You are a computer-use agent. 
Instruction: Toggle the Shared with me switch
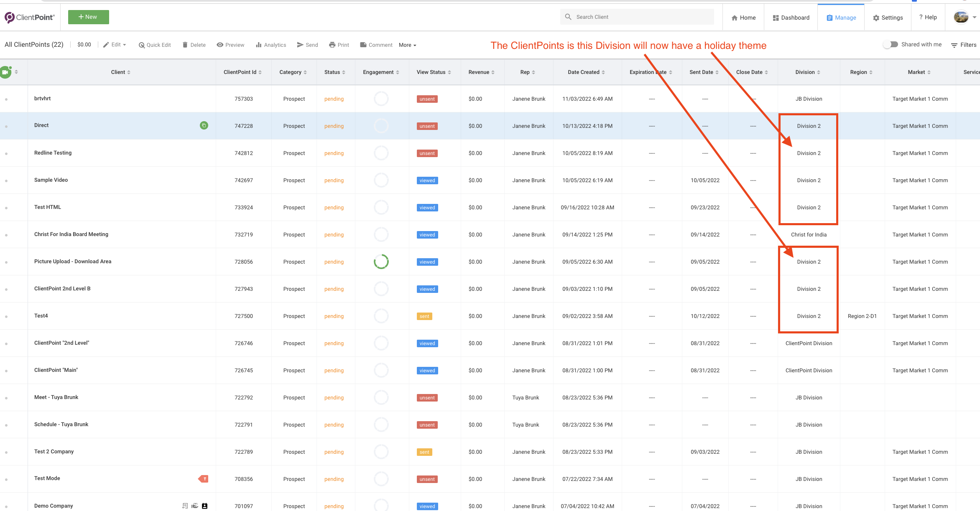pyautogui.click(x=891, y=44)
